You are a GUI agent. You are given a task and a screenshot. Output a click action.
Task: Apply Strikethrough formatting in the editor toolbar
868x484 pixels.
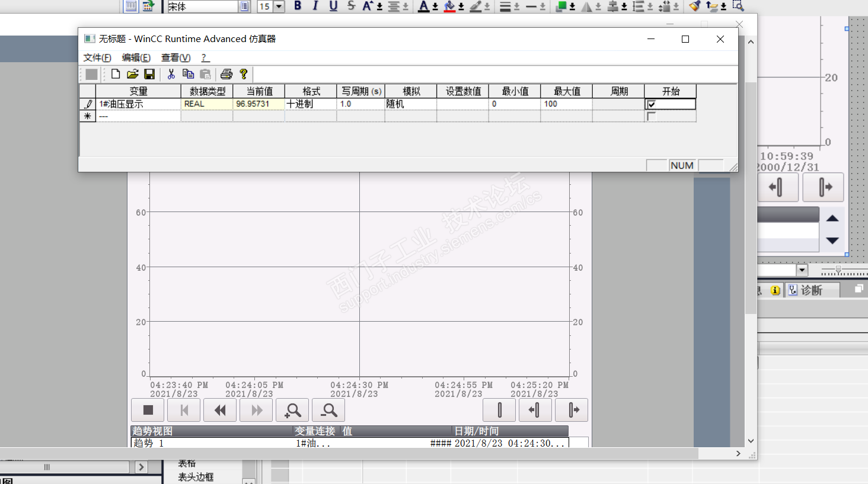351,6
